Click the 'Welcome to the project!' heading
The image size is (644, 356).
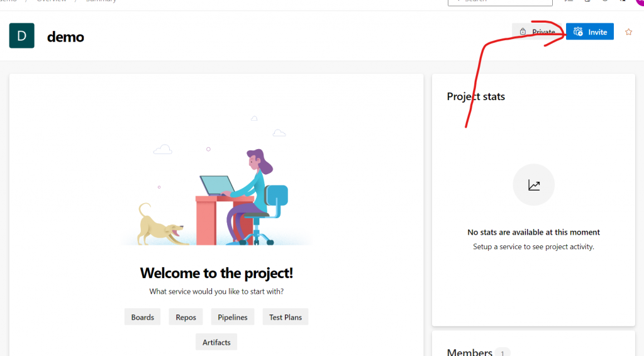coord(216,272)
